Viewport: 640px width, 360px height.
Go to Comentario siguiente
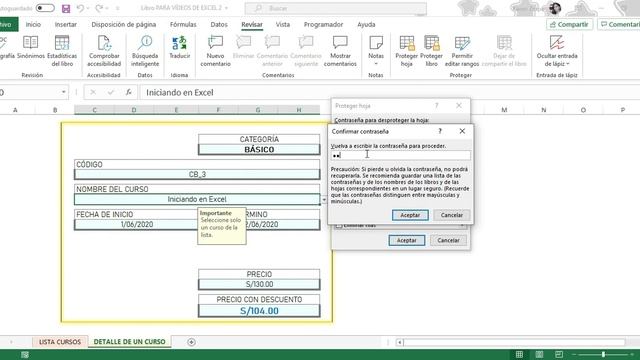306,51
